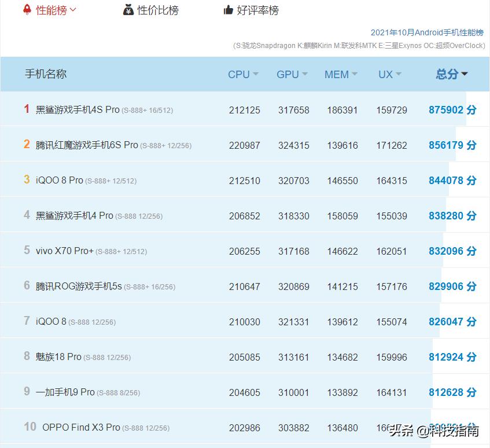The height and width of the screenshot is (448, 490).
Task: Click the 875902 分 total score
Action: click(452, 109)
